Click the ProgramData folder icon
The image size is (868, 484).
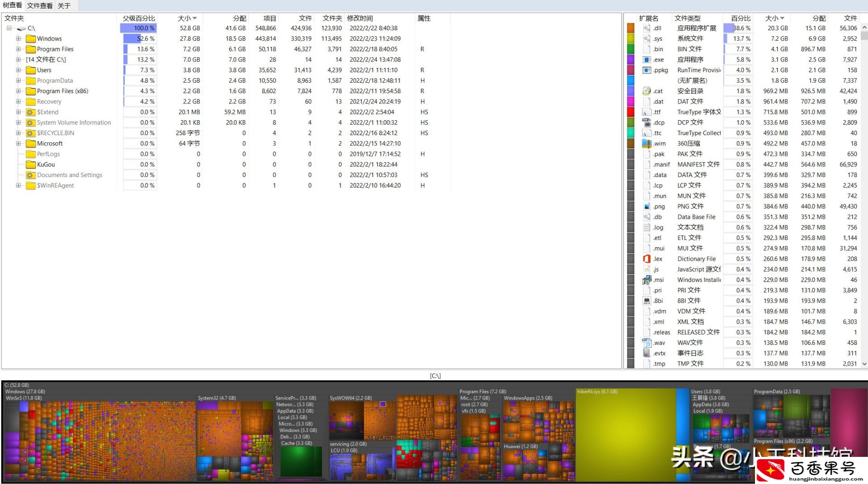[31, 80]
